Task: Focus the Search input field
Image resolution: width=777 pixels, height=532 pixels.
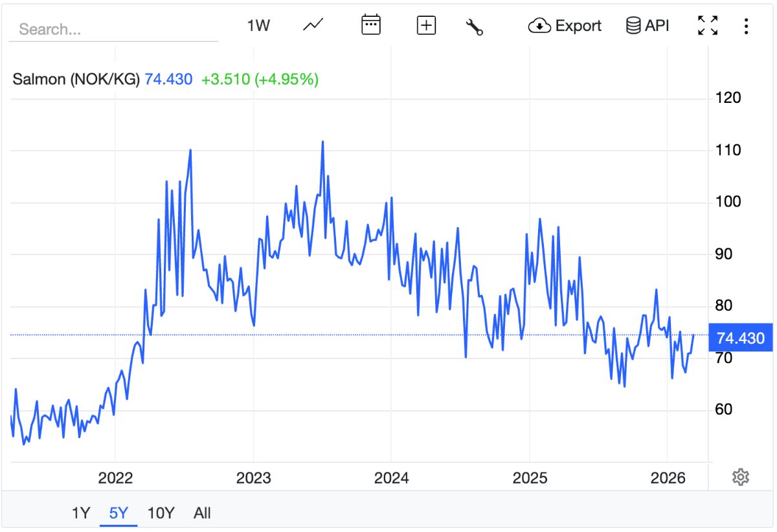Action: 113,29
